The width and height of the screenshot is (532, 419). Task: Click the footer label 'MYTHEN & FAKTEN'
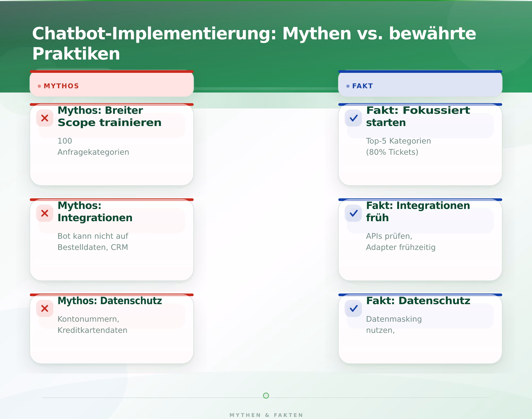point(266,415)
